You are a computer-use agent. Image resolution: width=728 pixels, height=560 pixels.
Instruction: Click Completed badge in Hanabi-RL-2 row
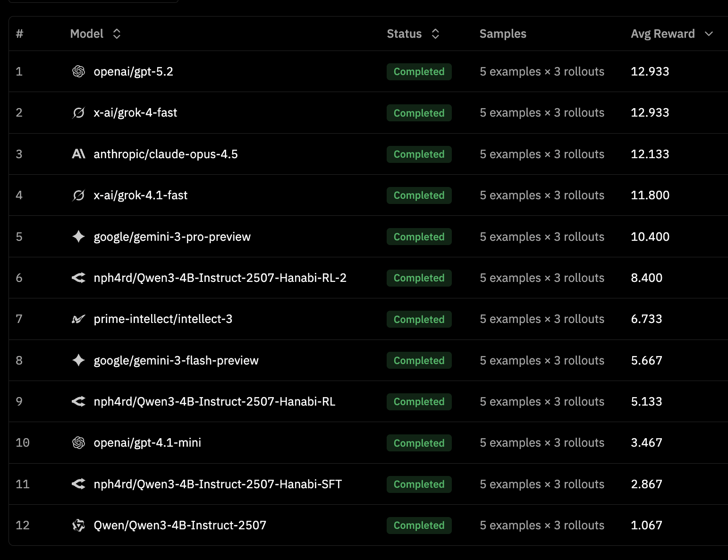419,278
